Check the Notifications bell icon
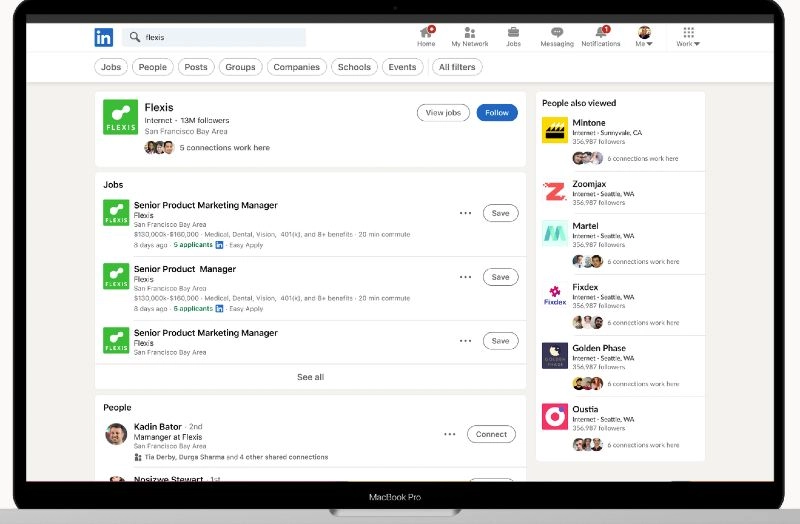The height and width of the screenshot is (524, 800). click(x=601, y=33)
